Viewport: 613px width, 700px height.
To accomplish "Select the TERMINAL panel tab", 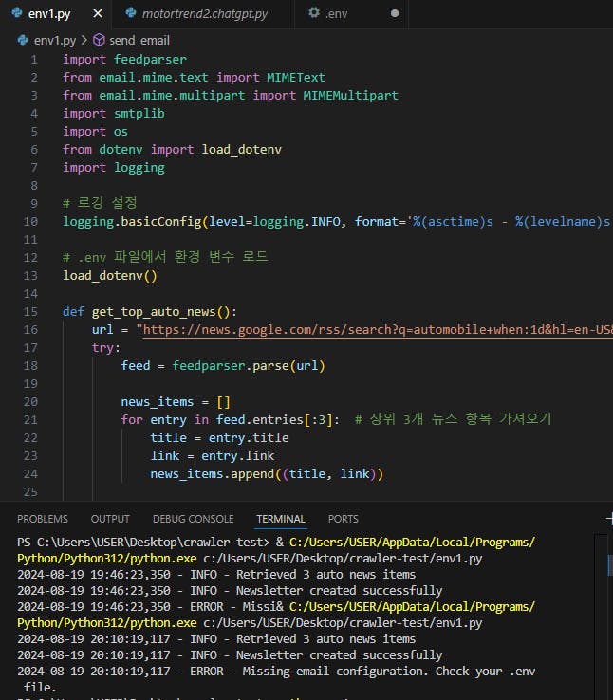I will (281, 519).
